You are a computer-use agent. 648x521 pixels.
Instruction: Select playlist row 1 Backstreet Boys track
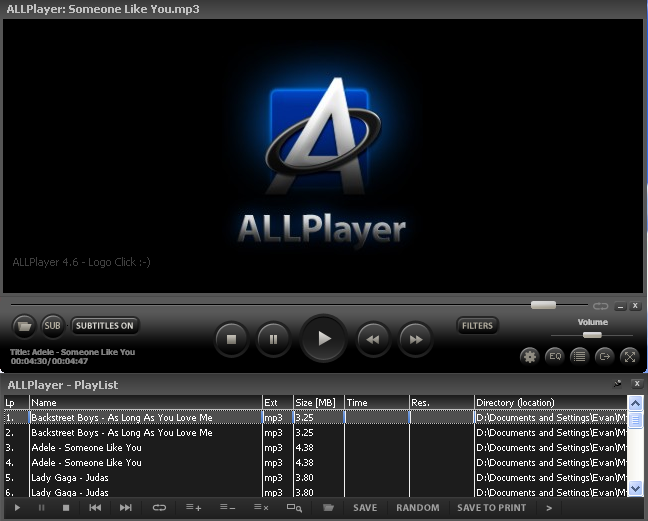point(315,417)
